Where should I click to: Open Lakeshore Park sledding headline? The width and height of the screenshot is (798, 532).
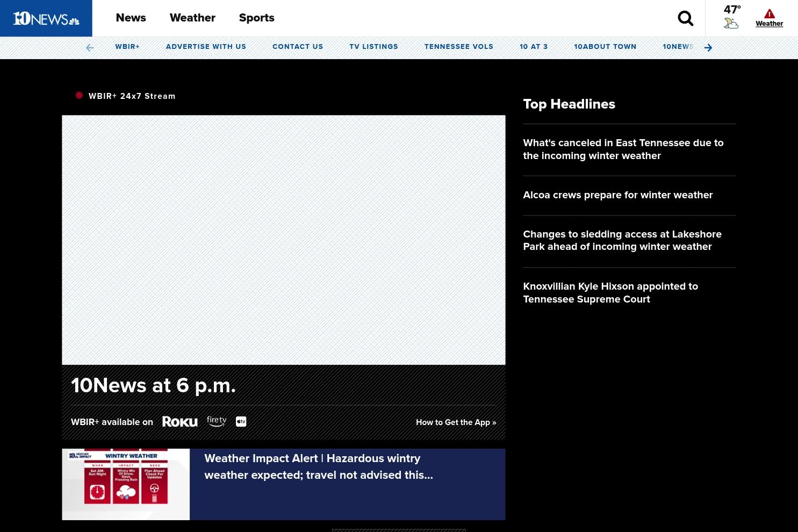coord(622,240)
